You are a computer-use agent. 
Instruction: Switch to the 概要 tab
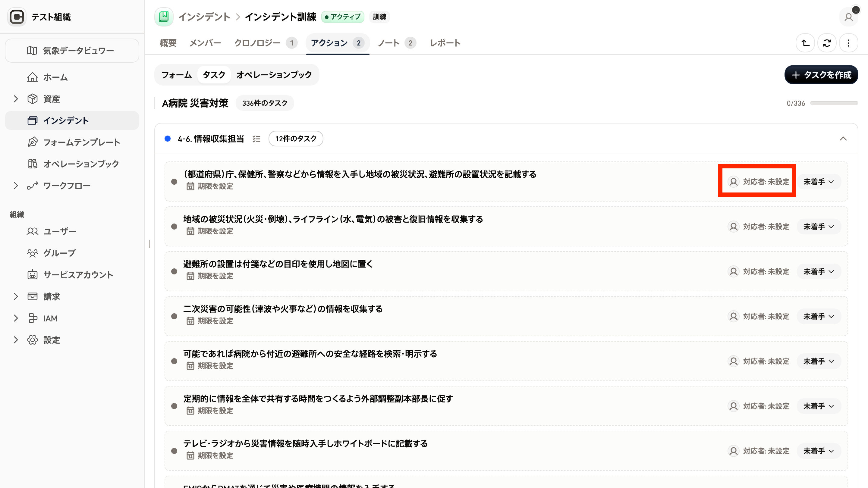(x=168, y=43)
